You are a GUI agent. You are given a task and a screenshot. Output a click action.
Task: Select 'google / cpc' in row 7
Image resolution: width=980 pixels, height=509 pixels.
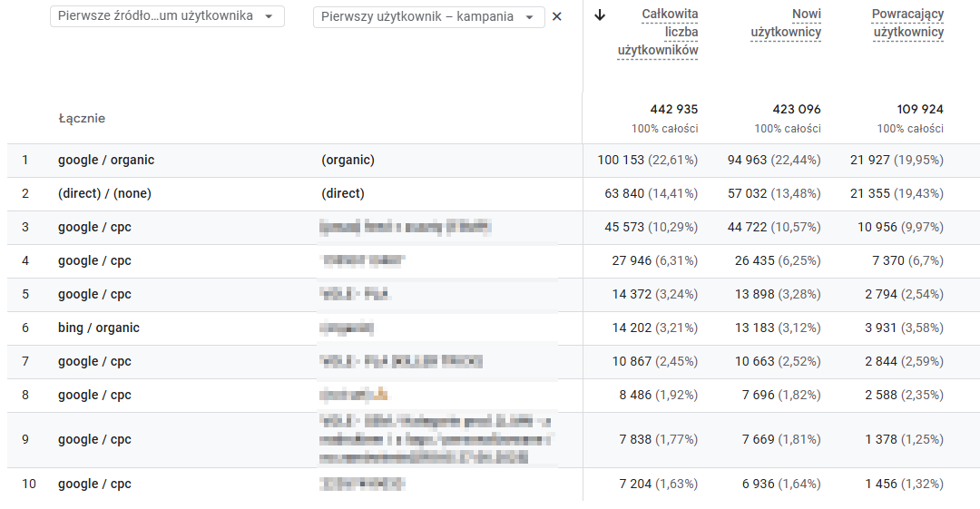point(94,361)
